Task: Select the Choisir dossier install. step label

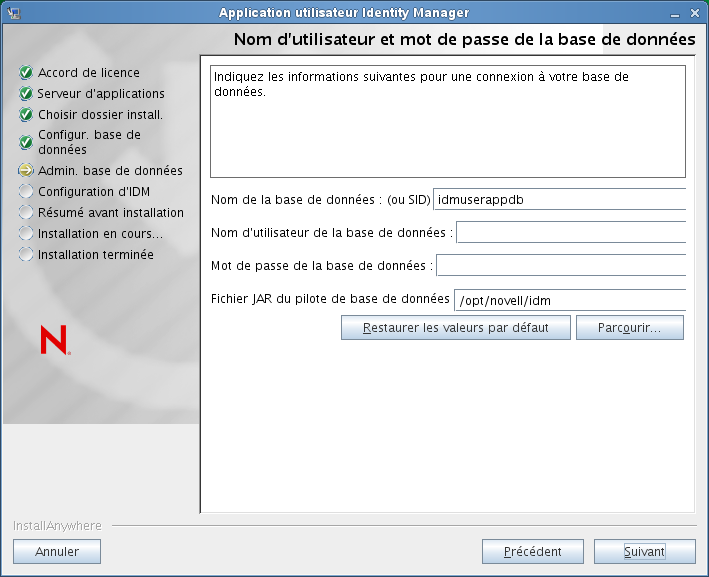Action: (x=100, y=115)
